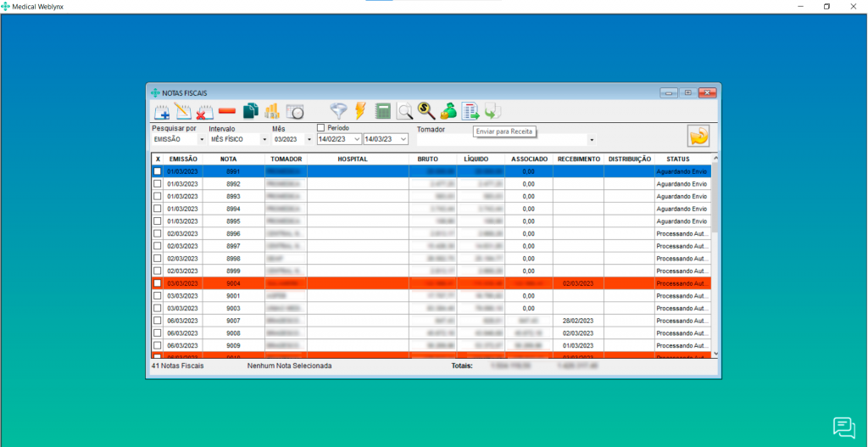Click the edit nota pencil icon
Screen dimensions: 868x447
[x=183, y=111]
